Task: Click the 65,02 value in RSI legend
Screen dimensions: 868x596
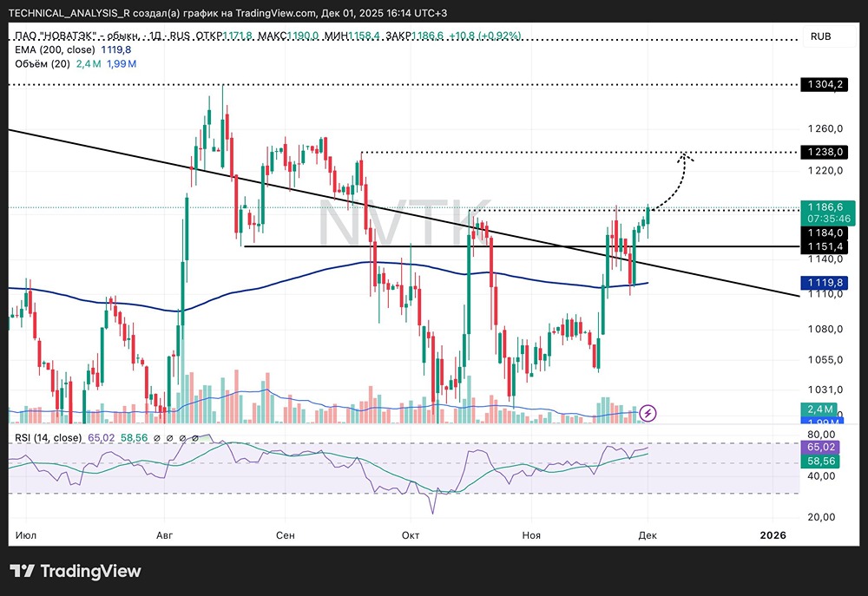Action: coord(101,438)
